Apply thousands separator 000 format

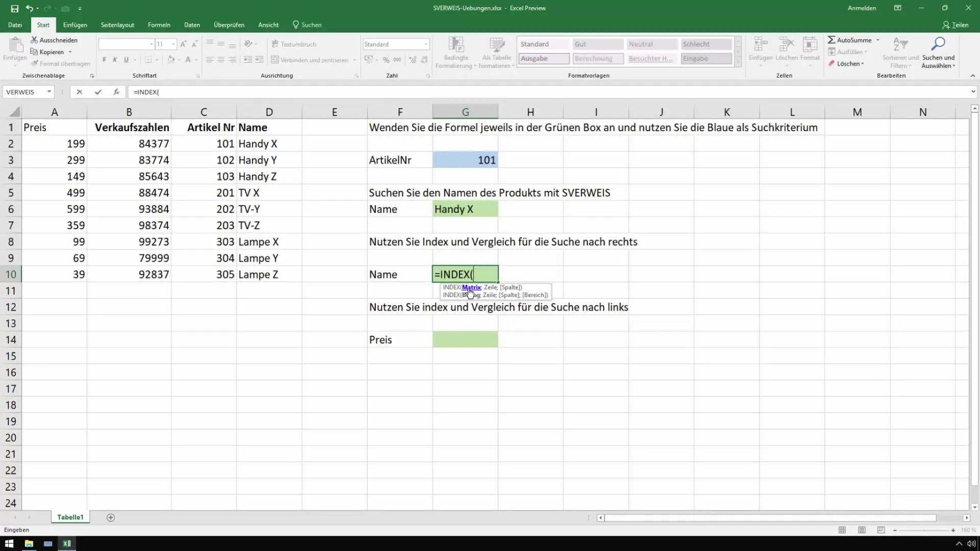397,60
